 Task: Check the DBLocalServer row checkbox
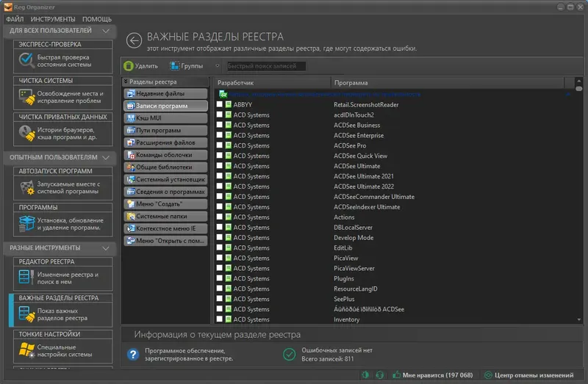[x=220, y=227]
